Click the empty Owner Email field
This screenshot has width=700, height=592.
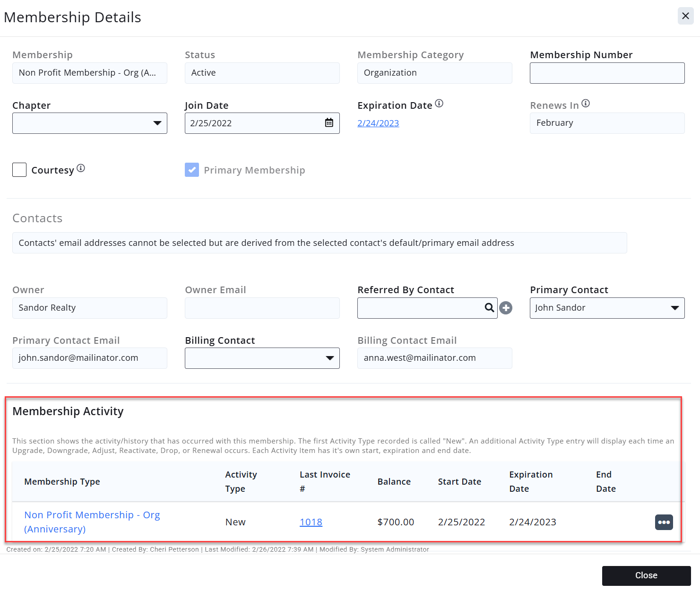click(262, 308)
